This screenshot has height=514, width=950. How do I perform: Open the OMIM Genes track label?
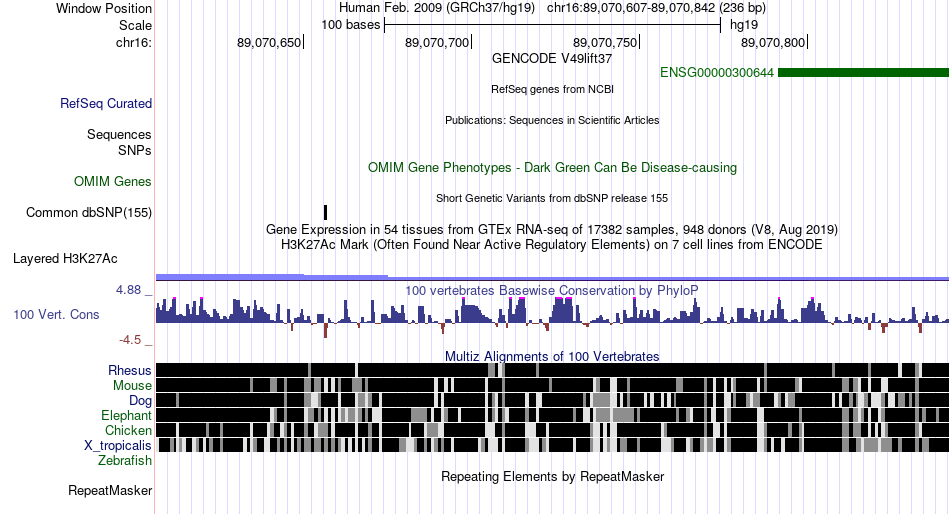pos(113,181)
